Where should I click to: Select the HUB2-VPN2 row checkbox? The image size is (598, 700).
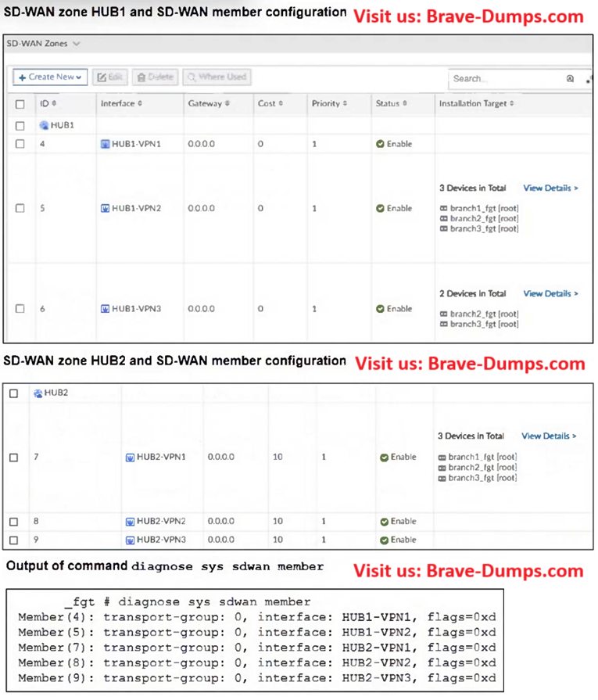13,522
